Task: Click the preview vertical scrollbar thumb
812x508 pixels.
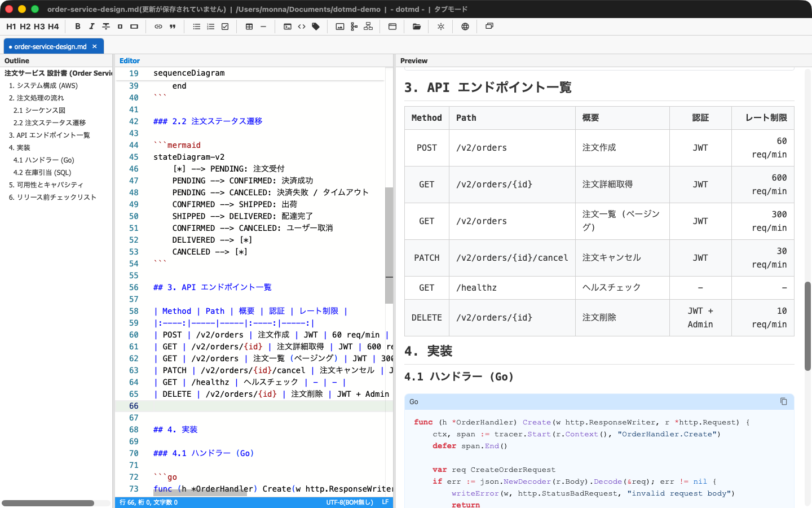Action: click(x=807, y=326)
